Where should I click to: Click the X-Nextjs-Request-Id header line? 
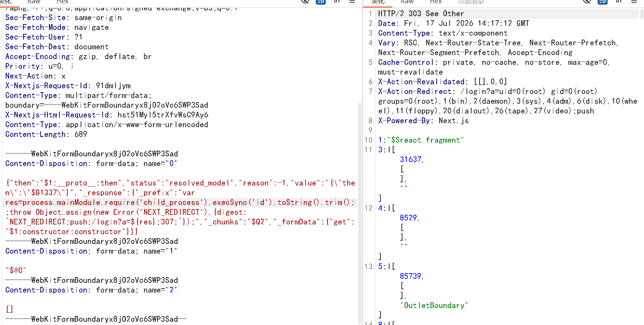(x=68, y=86)
